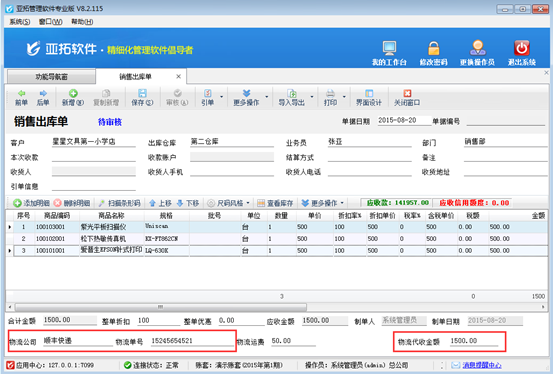Open the 消息提醒中心 link

click(x=482, y=365)
